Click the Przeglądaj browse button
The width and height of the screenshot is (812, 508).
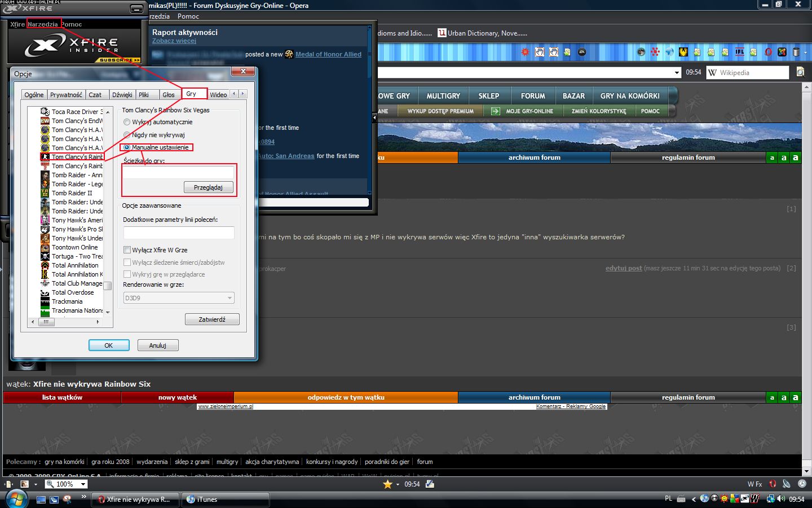(x=208, y=187)
